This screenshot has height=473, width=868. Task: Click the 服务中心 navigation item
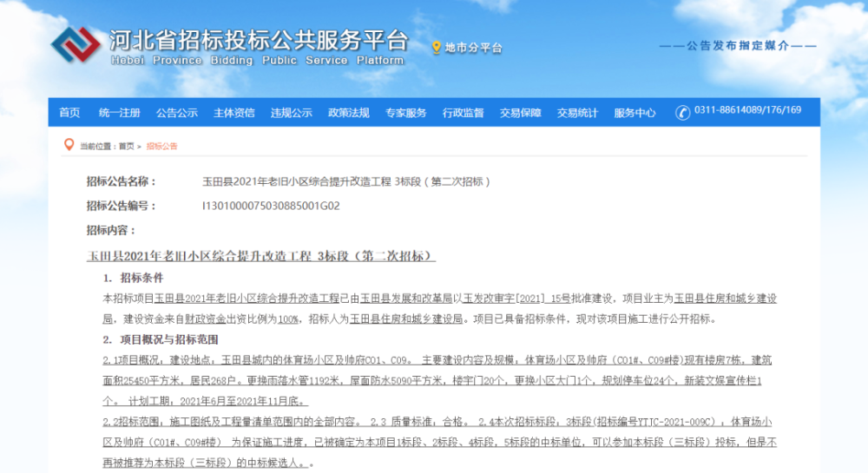635,113
